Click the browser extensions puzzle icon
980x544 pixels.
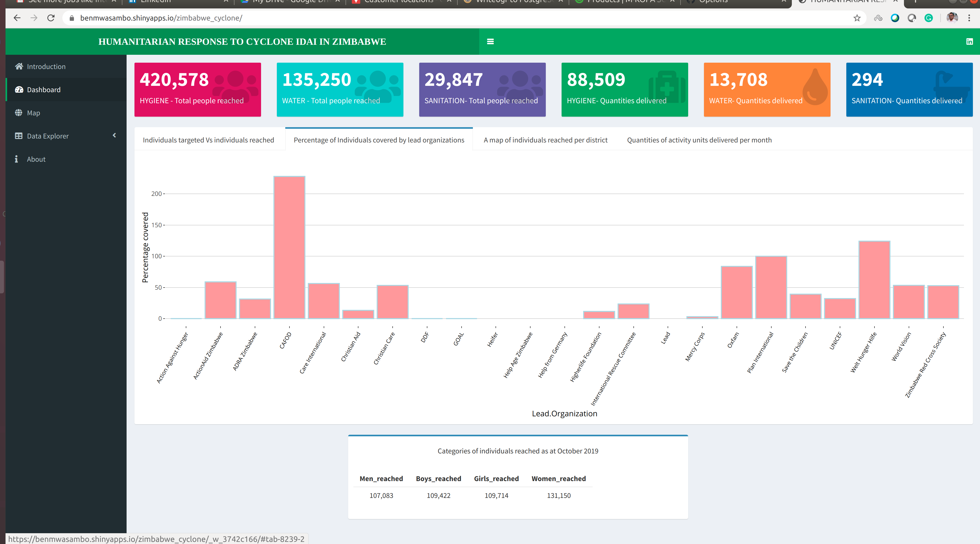[x=878, y=18]
